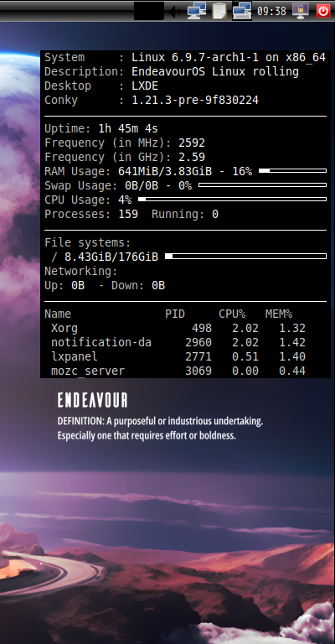The image size is (335, 644).
Task: Click the 'lxpanel' process name
Action: pos(75,356)
